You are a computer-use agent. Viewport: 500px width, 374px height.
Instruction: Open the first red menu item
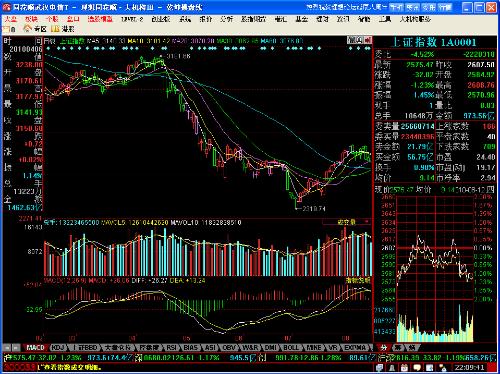[11, 19]
